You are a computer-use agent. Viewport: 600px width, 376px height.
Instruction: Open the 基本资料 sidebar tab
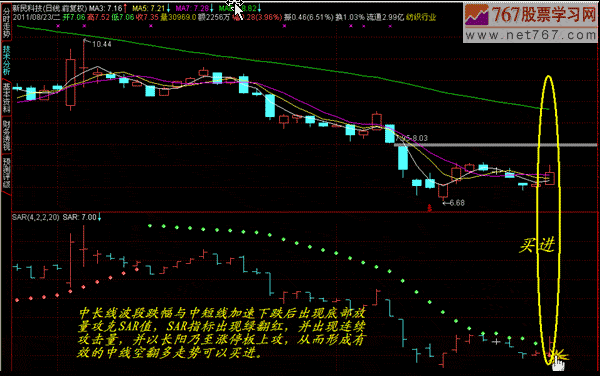6,98
